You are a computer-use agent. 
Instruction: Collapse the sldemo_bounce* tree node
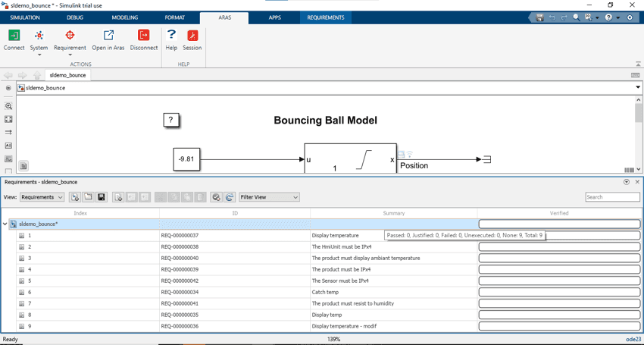tap(5, 224)
